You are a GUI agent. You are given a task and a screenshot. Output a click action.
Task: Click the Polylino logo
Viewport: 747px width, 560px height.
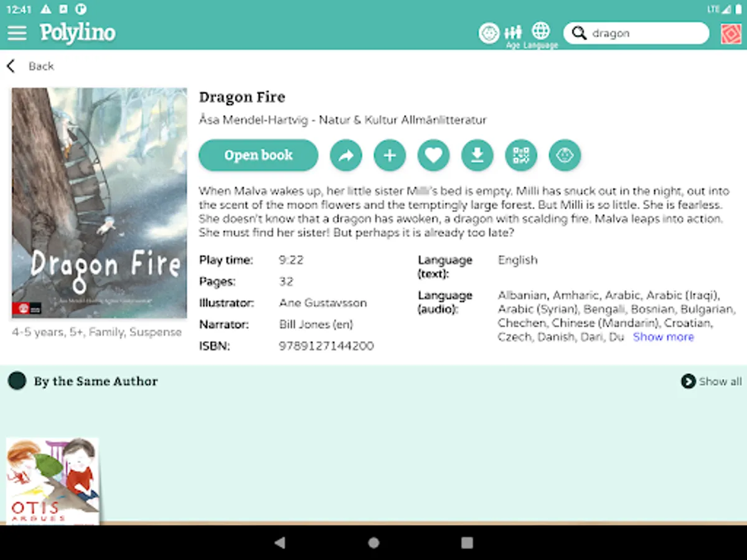(x=78, y=33)
